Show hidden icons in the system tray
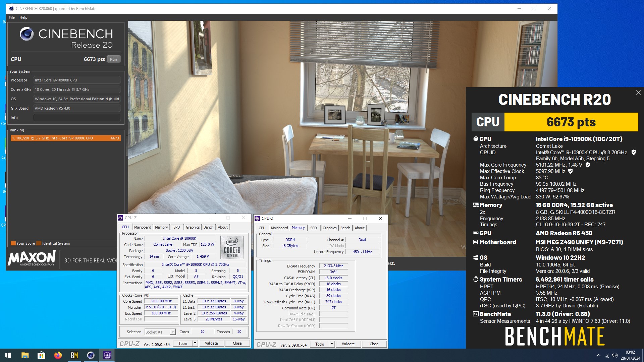Screen dimensions: 644x362 pyautogui.click(x=598, y=356)
